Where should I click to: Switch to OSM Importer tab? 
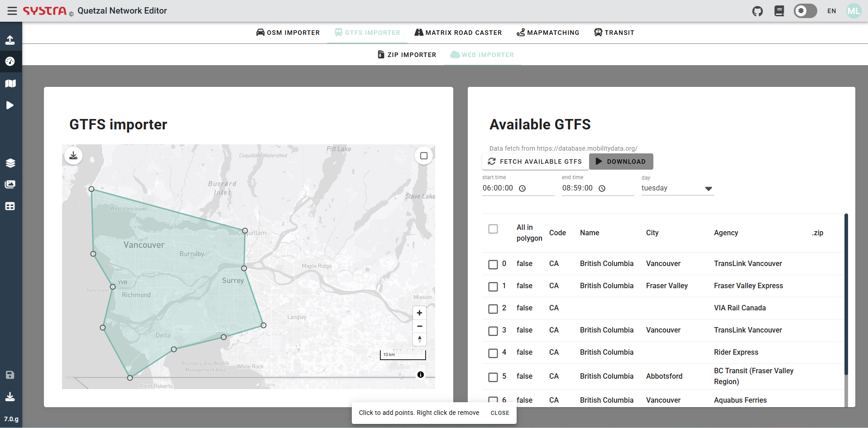point(288,33)
